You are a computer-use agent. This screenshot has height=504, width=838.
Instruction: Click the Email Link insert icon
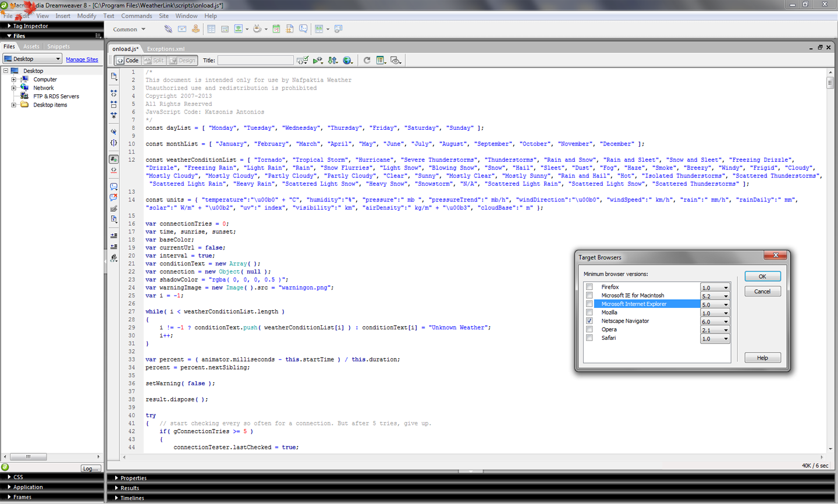click(182, 29)
